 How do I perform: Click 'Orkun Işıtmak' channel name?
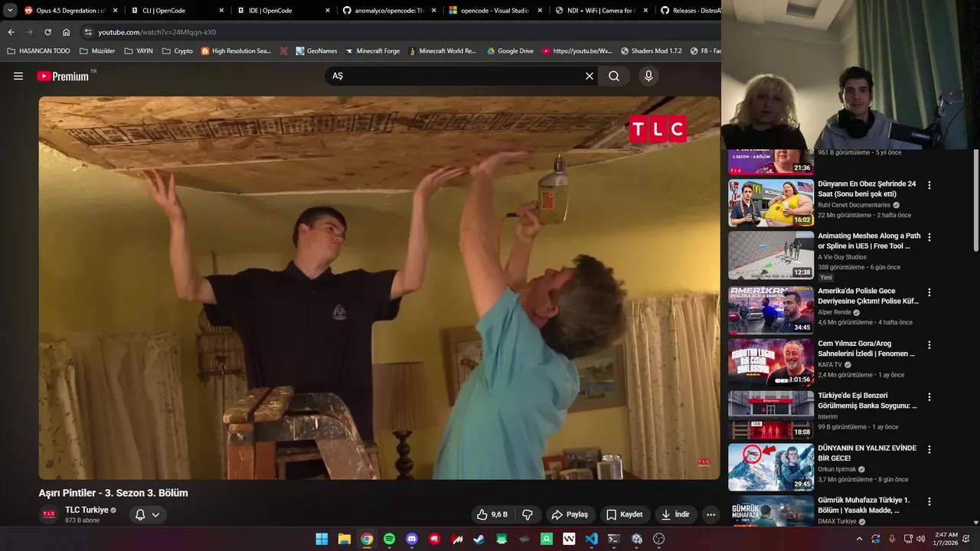837,469
